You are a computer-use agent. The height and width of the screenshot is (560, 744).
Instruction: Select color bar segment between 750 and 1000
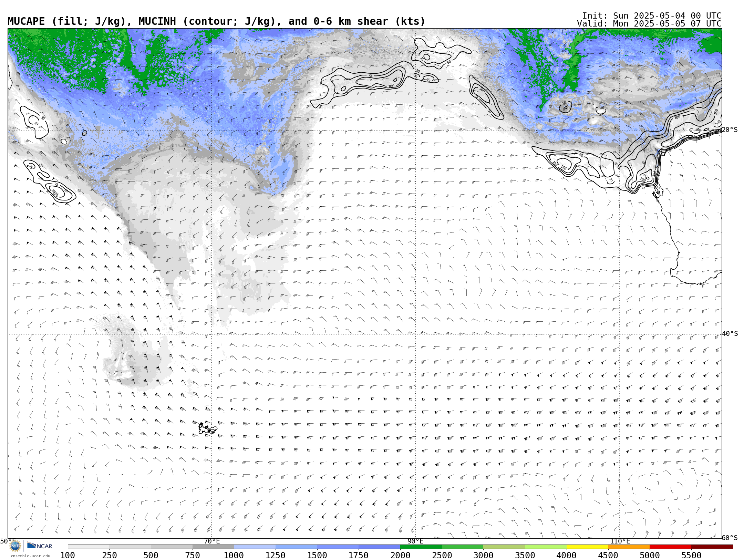click(x=213, y=547)
